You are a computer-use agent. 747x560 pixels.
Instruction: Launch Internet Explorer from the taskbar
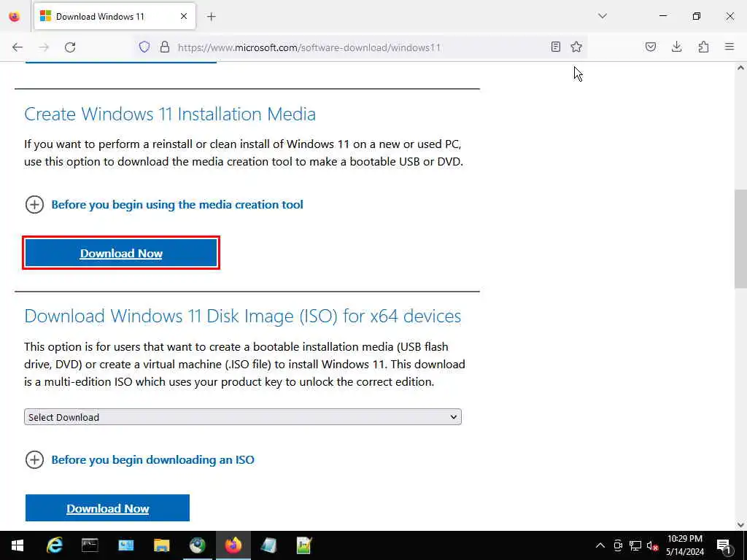click(54, 545)
